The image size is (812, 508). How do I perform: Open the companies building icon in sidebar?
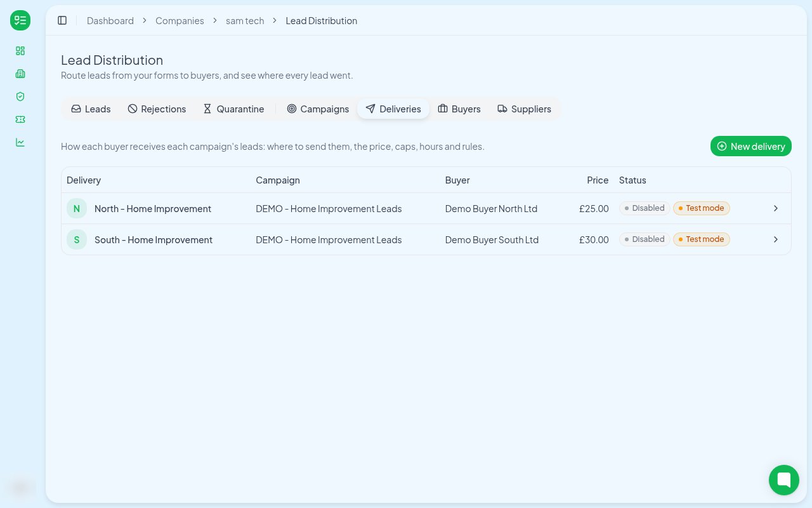pos(20,74)
